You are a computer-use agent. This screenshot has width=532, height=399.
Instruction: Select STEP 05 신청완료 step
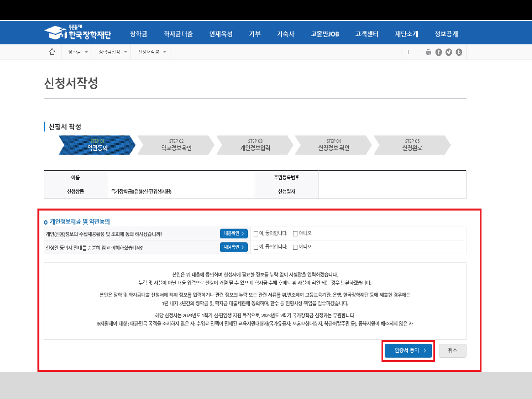[x=412, y=145]
